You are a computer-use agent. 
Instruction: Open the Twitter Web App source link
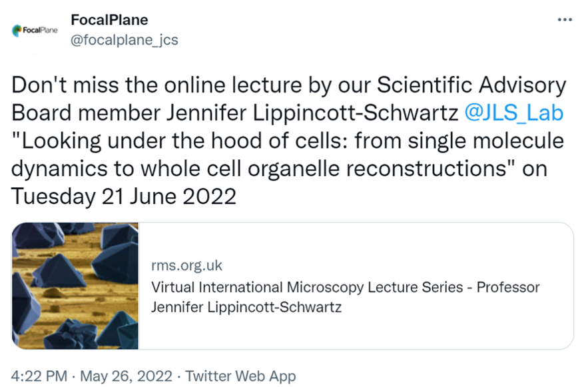tap(240, 376)
